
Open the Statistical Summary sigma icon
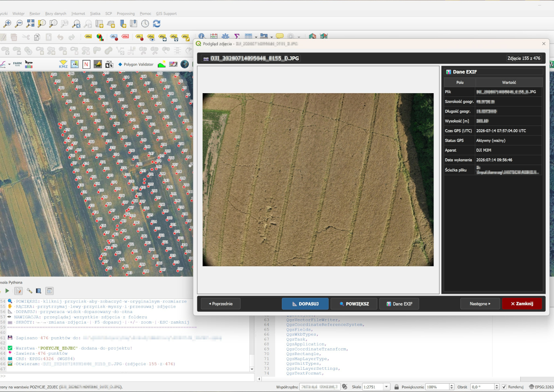(x=237, y=36)
